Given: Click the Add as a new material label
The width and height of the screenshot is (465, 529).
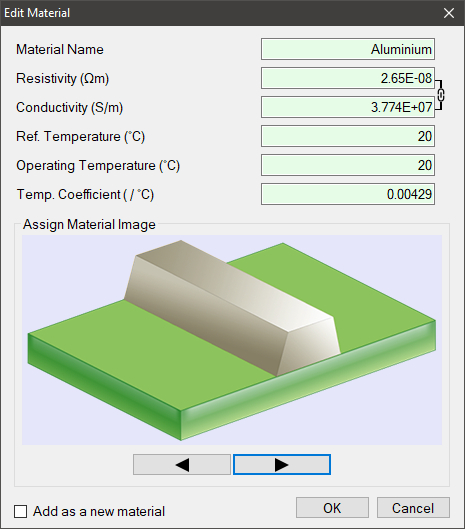Looking at the screenshot, I should pyautogui.click(x=99, y=511).
